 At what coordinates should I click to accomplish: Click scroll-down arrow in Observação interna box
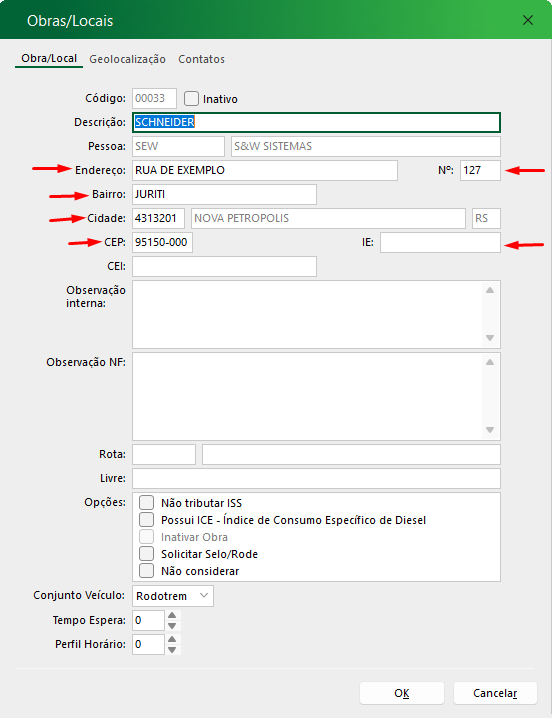pyautogui.click(x=490, y=338)
